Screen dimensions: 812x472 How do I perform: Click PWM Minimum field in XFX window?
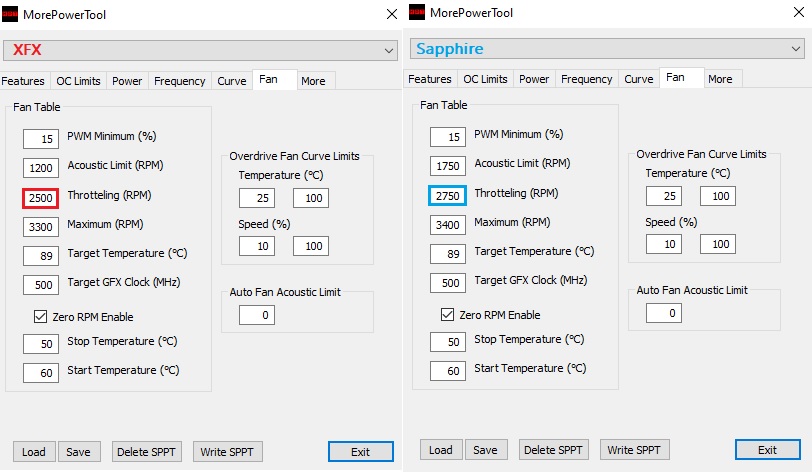41,139
